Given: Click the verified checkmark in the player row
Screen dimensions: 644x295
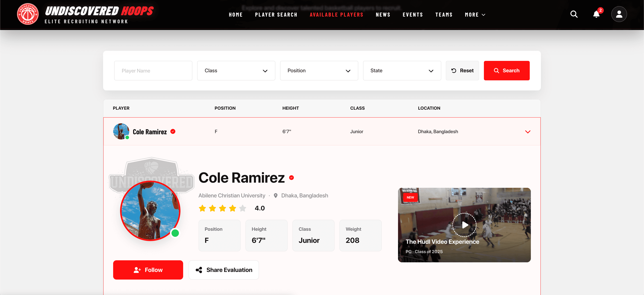Looking at the screenshot, I should (173, 131).
